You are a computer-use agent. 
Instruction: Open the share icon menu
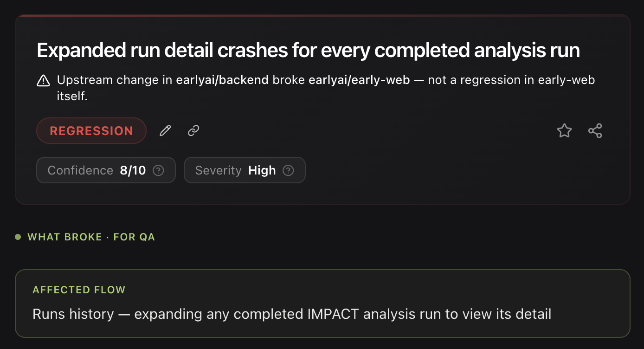coord(595,131)
